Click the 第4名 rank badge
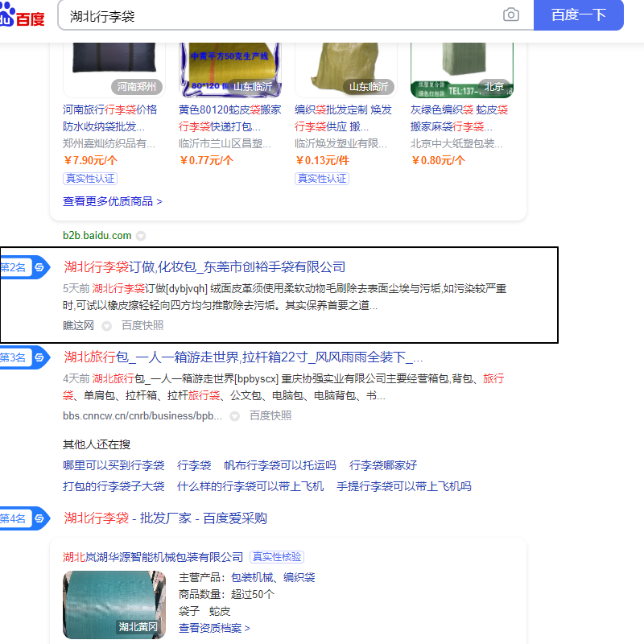The image size is (644, 644). tap(25, 518)
